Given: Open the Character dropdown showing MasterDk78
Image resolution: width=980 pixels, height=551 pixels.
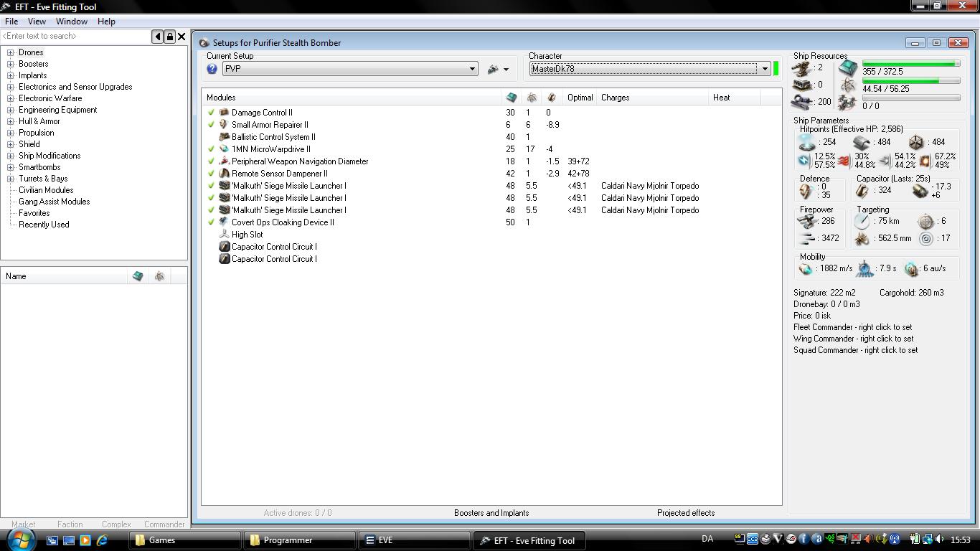Looking at the screenshot, I should coord(650,69).
